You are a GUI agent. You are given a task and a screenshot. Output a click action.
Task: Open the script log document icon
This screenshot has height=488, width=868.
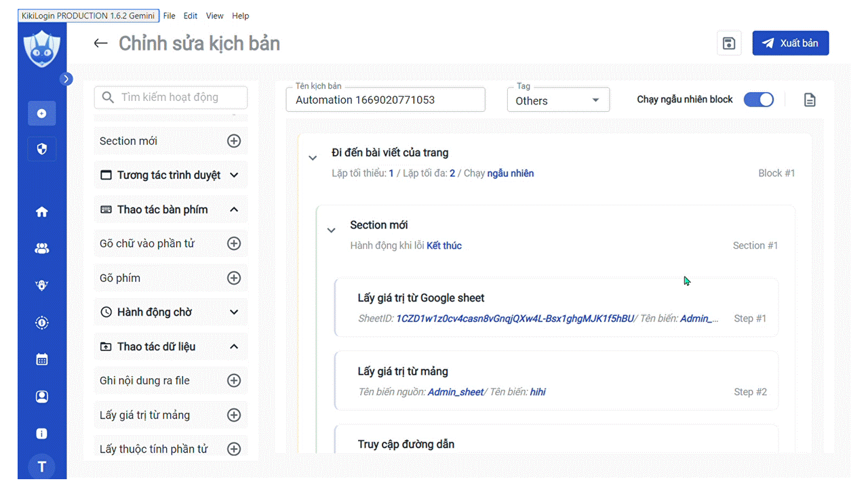(810, 99)
